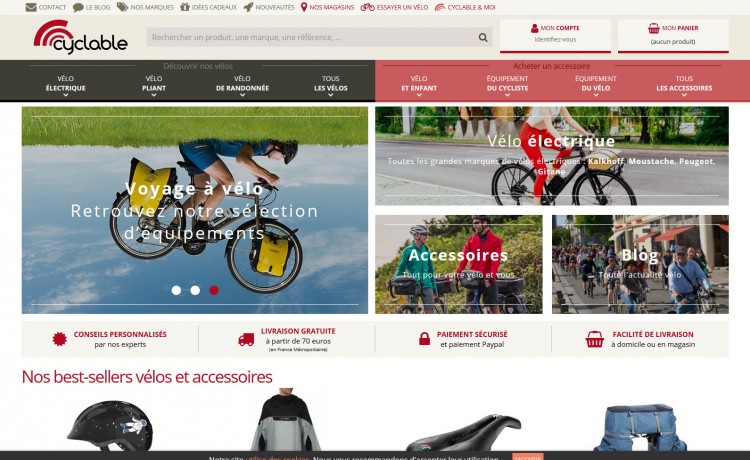Click the product search input field
The image size is (750, 460).
tap(313, 37)
